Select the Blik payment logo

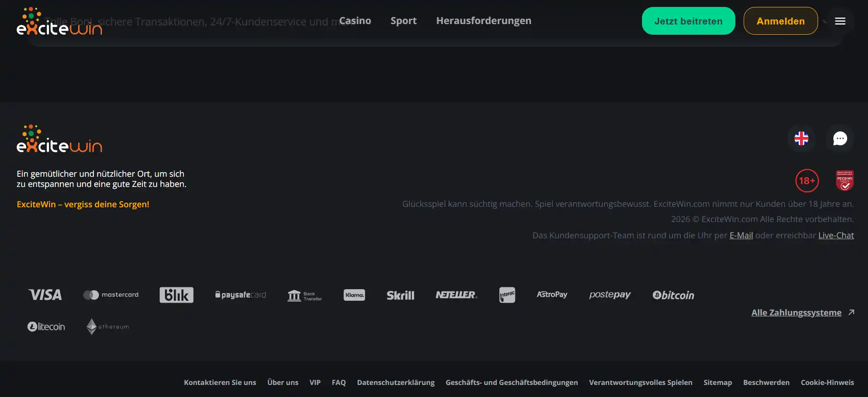177,295
